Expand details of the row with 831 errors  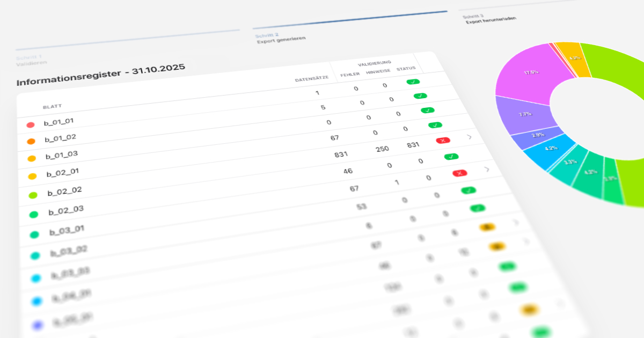pyautogui.click(x=469, y=137)
